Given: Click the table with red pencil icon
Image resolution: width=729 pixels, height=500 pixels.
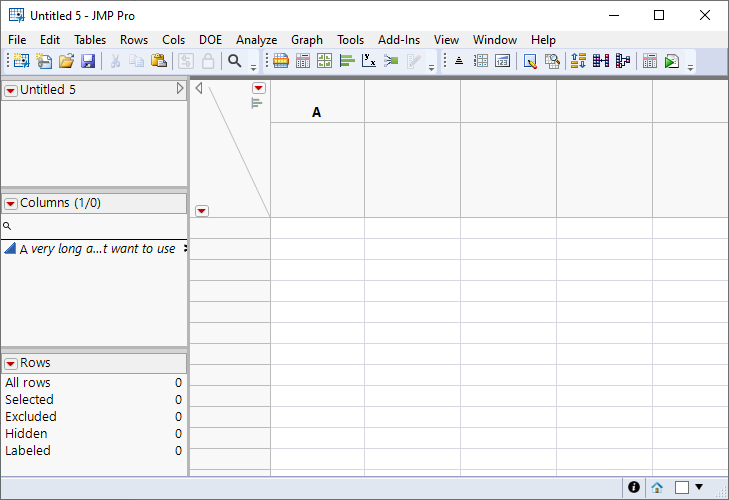Looking at the screenshot, I should pyautogui.click(x=530, y=61).
